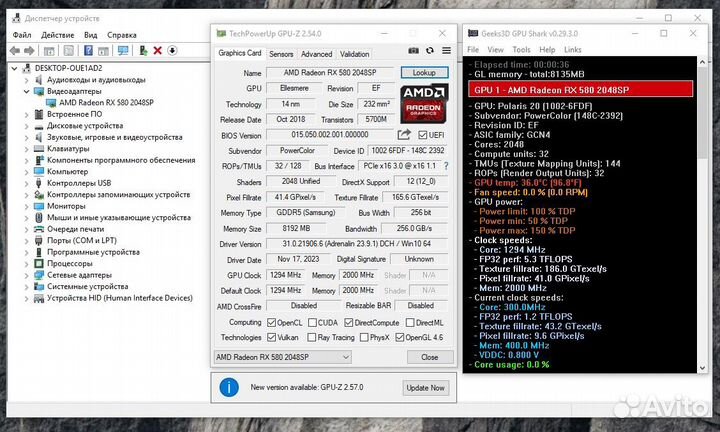Click the red X uninstall device icon
This screenshot has width=720, height=432.
[x=158, y=50]
